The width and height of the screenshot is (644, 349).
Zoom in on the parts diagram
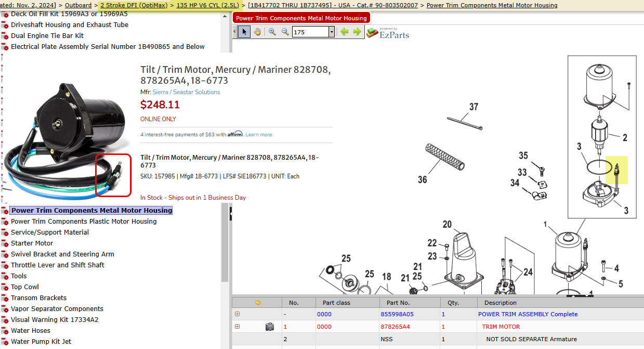pos(272,32)
